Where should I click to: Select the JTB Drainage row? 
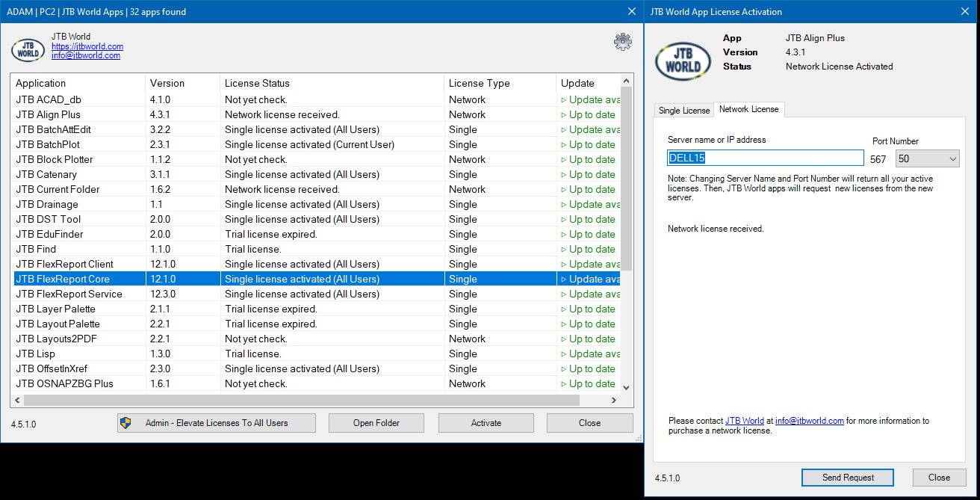(316, 204)
